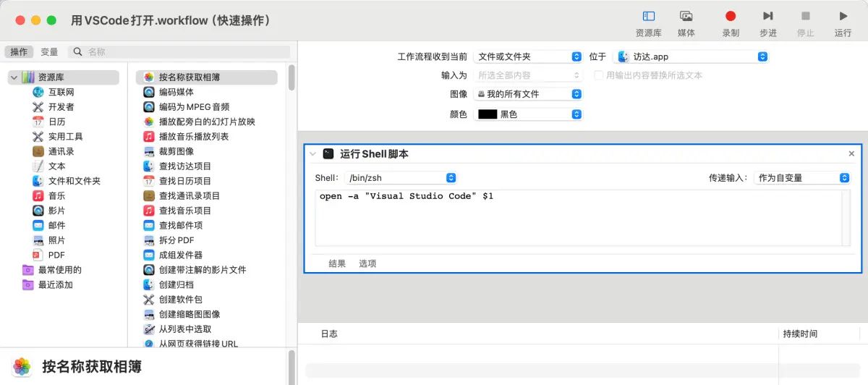The image size is (868, 385).
Task: Run the workflow with 运行 button
Action: click(x=843, y=17)
